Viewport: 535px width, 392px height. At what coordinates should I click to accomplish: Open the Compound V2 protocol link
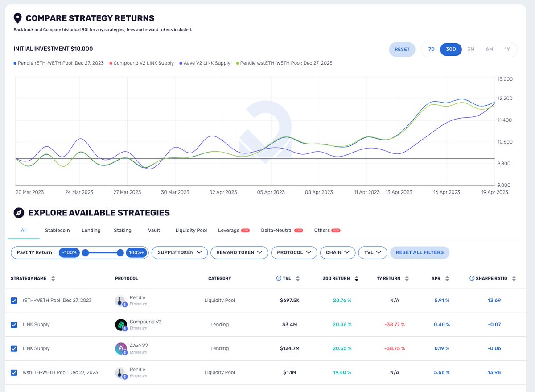[146, 322]
